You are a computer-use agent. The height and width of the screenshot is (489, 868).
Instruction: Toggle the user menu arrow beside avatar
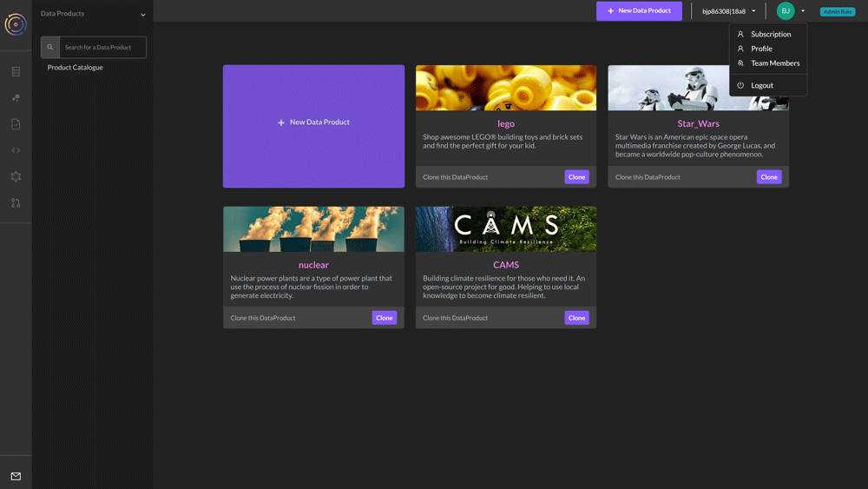point(803,11)
